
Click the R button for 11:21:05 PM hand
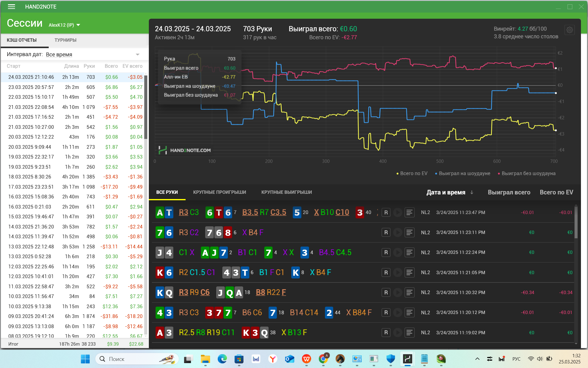tap(386, 273)
